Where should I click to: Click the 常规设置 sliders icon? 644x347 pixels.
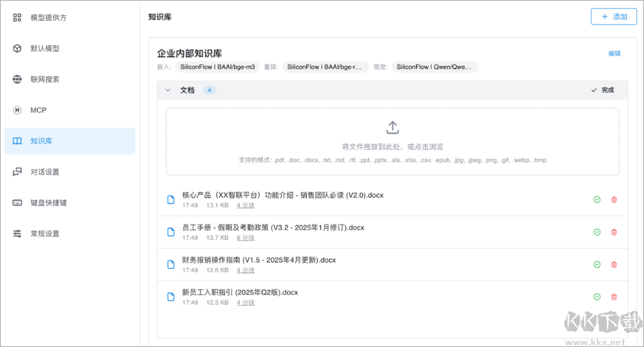point(17,234)
